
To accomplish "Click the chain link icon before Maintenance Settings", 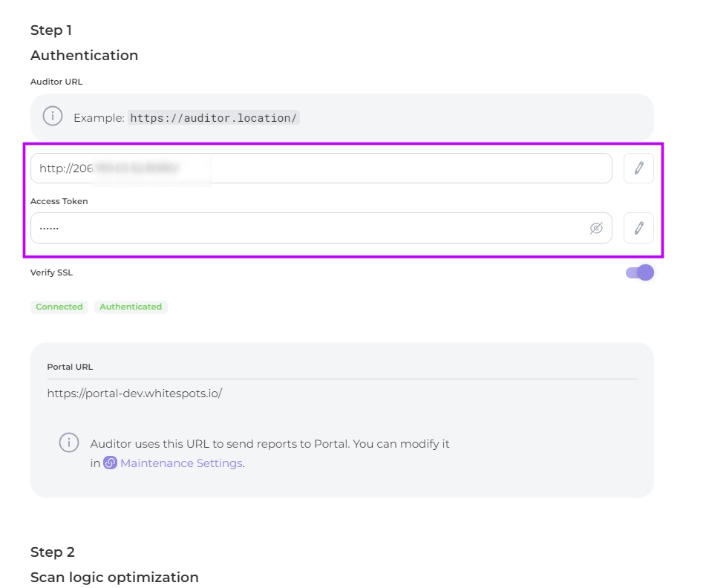I will pos(110,463).
